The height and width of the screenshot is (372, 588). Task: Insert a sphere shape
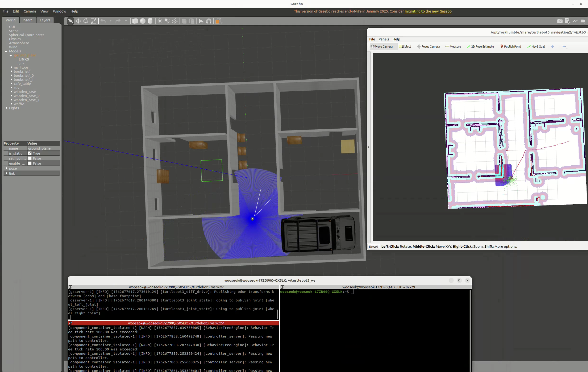[x=143, y=21]
